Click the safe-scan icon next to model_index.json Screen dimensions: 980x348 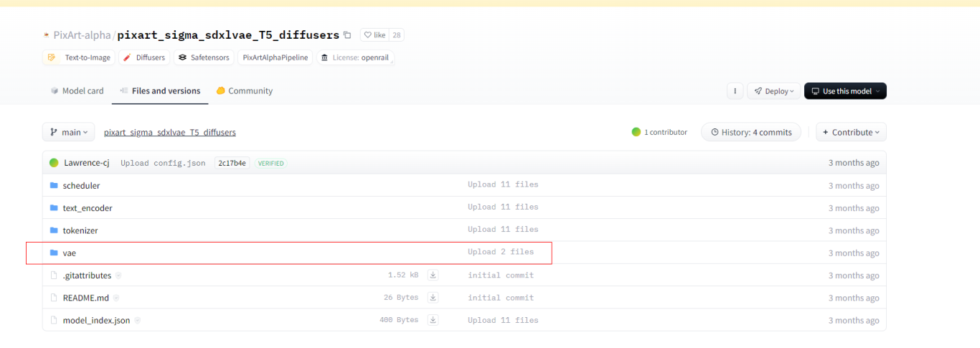pos(137,320)
